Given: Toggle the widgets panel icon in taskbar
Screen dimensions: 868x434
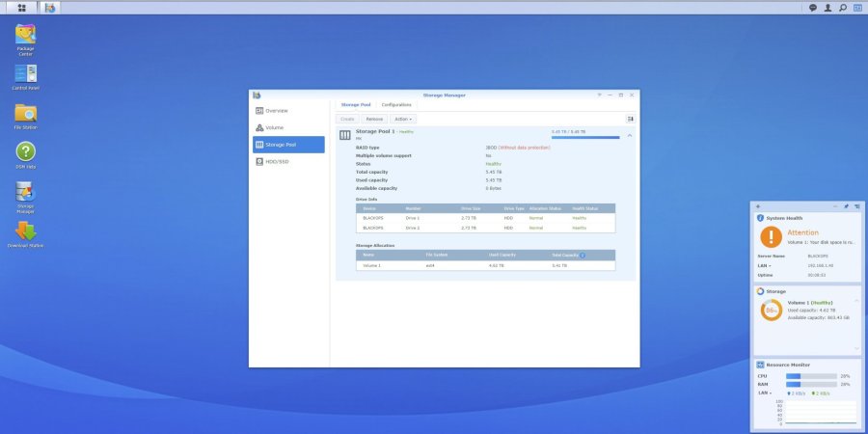Looking at the screenshot, I should [x=857, y=8].
